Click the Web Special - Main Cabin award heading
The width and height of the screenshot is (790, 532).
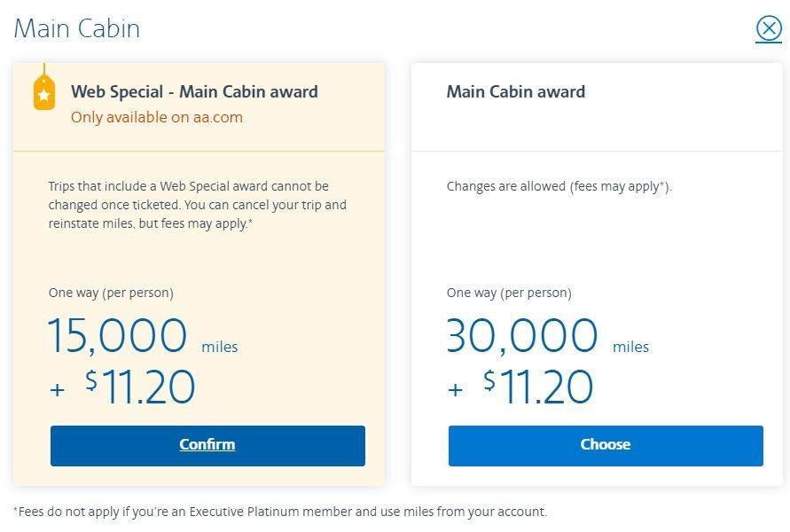[194, 91]
